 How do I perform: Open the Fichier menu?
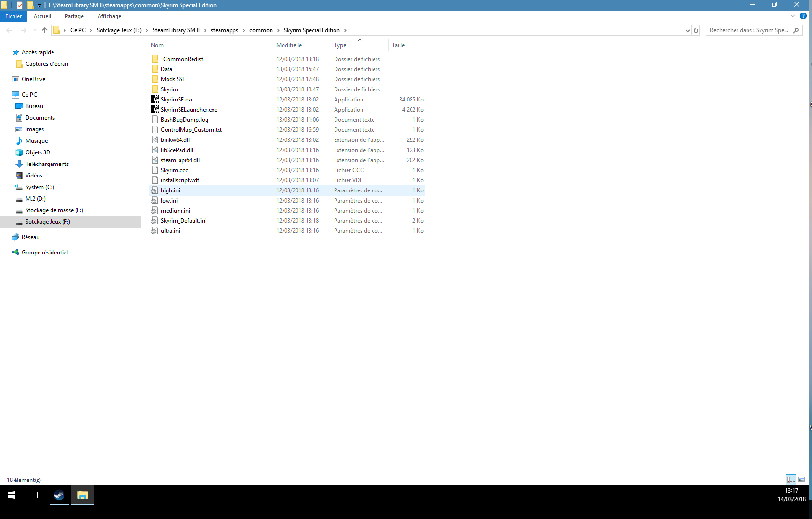pos(13,16)
